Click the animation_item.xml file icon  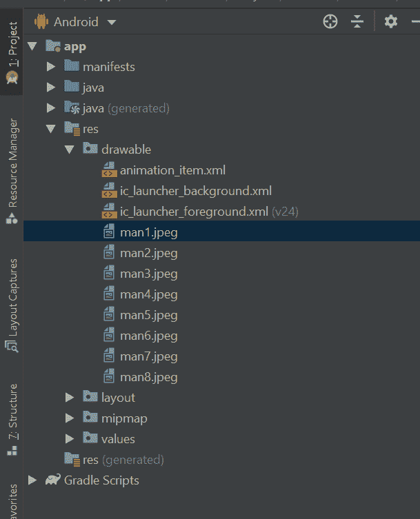click(109, 170)
